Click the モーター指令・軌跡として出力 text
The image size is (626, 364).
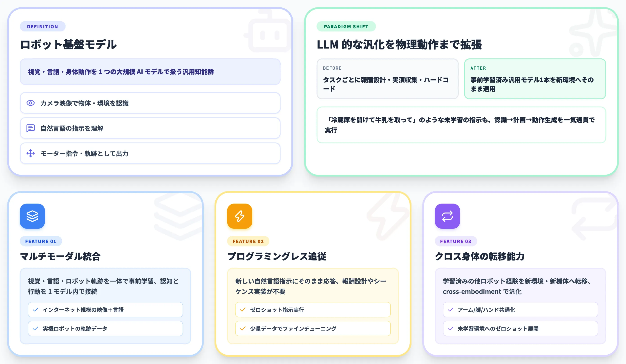(85, 153)
